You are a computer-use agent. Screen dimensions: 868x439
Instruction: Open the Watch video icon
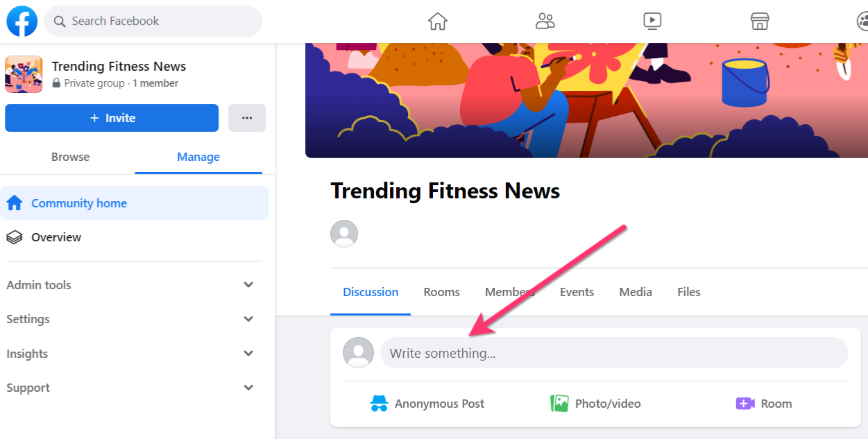tap(652, 21)
